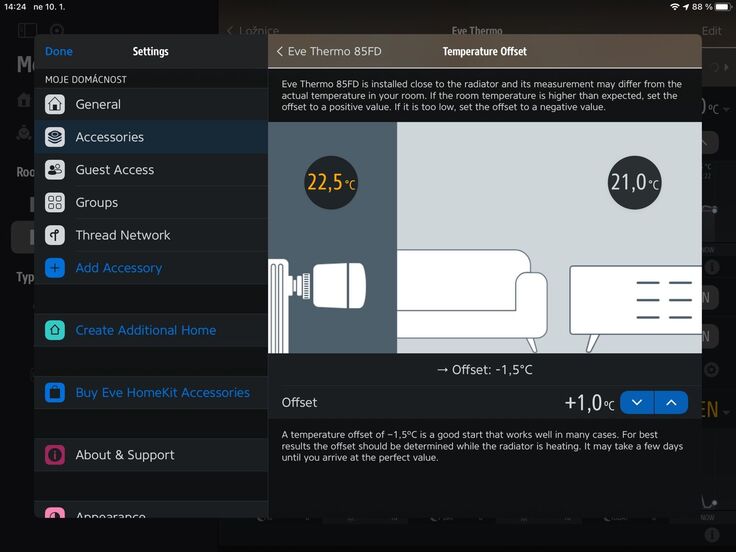Tap the Buy Eve HomeKit shopping icon

coord(55,393)
